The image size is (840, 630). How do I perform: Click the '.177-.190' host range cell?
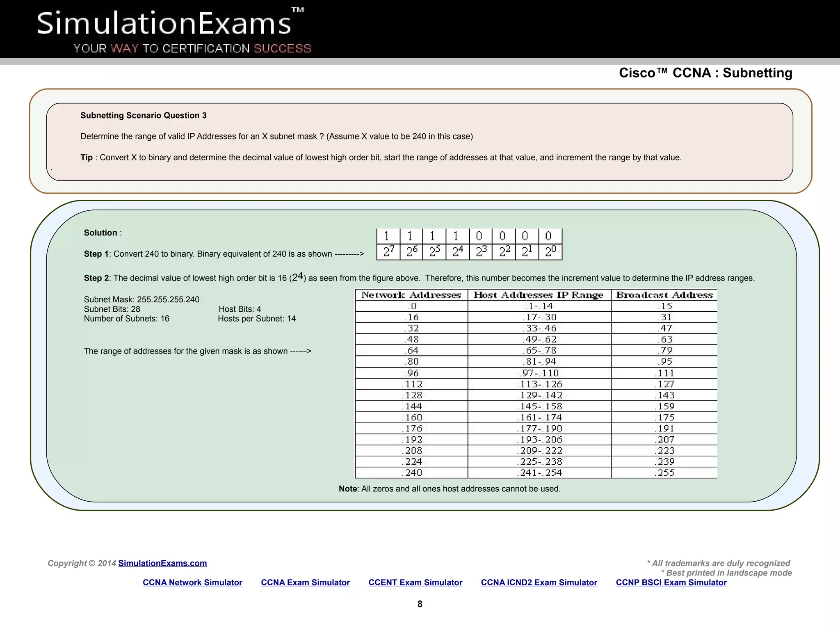539,428
